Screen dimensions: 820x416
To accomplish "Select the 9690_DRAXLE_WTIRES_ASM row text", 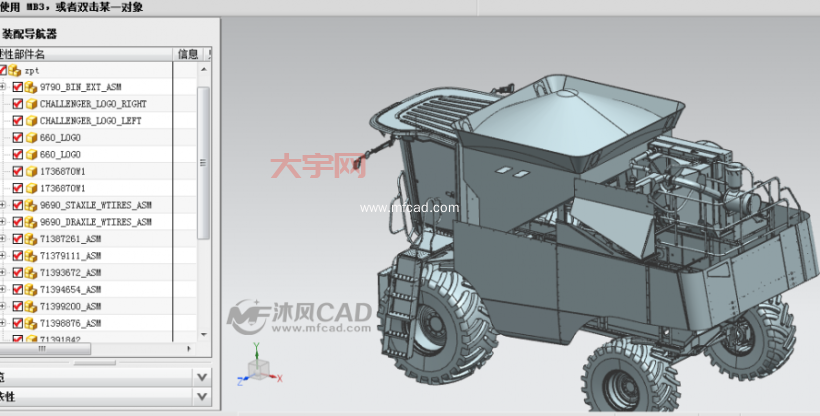I will (96, 222).
